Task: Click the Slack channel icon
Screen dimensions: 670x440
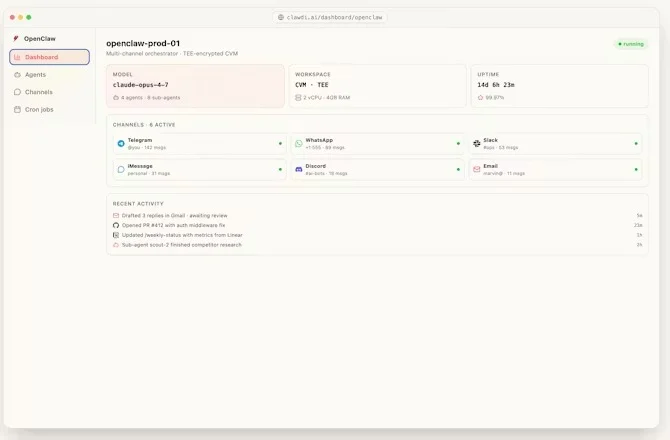Action: (476, 144)
